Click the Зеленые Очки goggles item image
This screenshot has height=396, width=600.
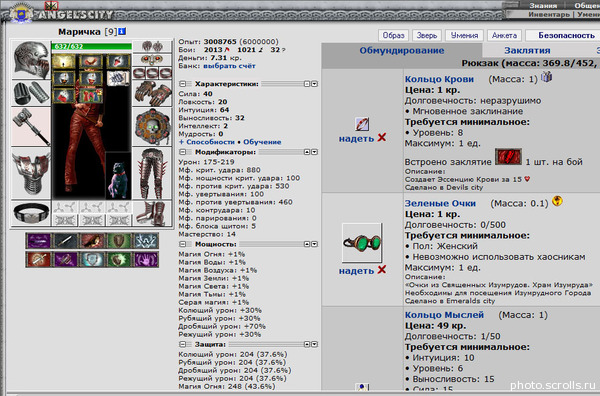click(362, 243)
